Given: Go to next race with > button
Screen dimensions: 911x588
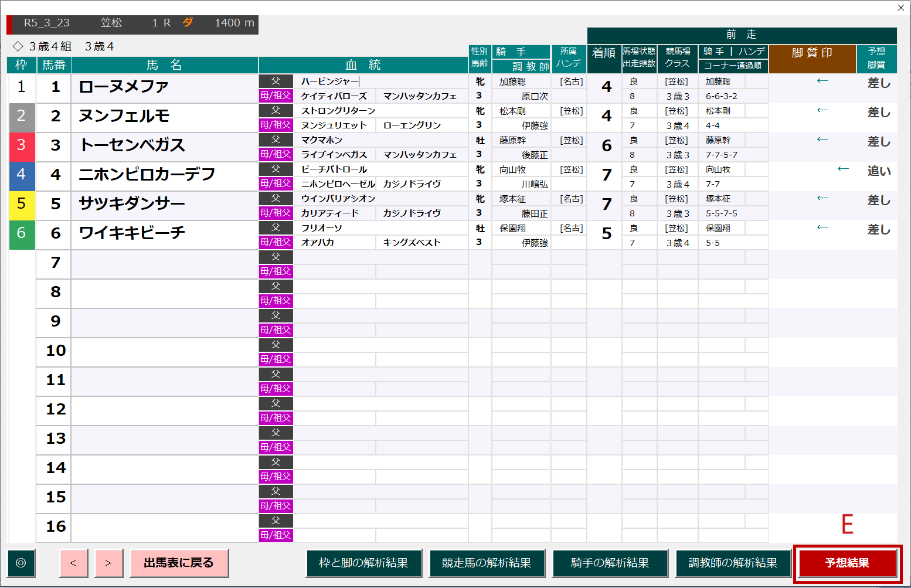Looking at the screenshot, I should (x=108, y=563).
